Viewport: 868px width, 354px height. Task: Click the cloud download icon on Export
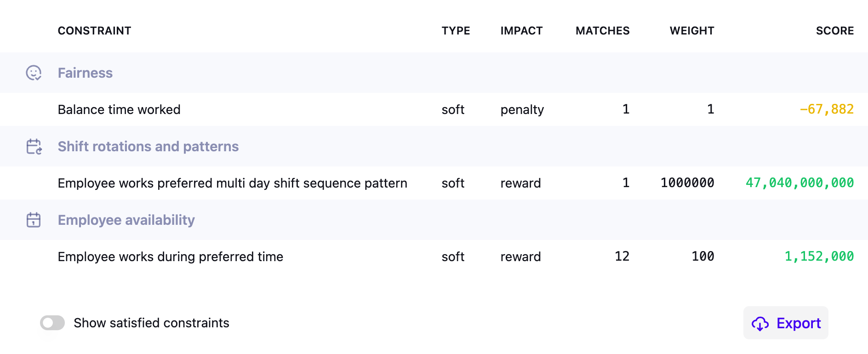point(760,323)
